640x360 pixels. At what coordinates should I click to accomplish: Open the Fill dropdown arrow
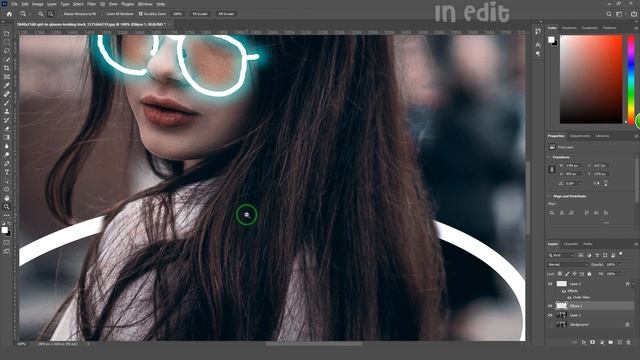click(x=619, y=274)
